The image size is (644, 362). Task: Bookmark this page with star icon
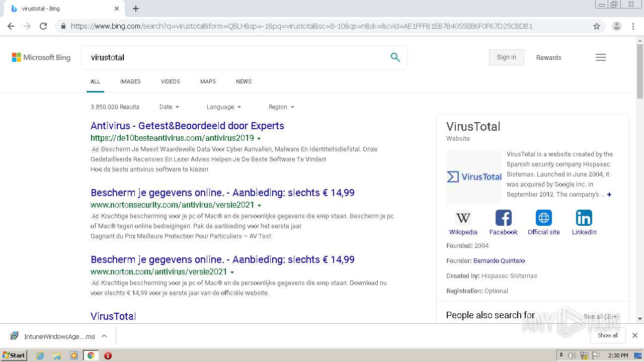point(597,26)
